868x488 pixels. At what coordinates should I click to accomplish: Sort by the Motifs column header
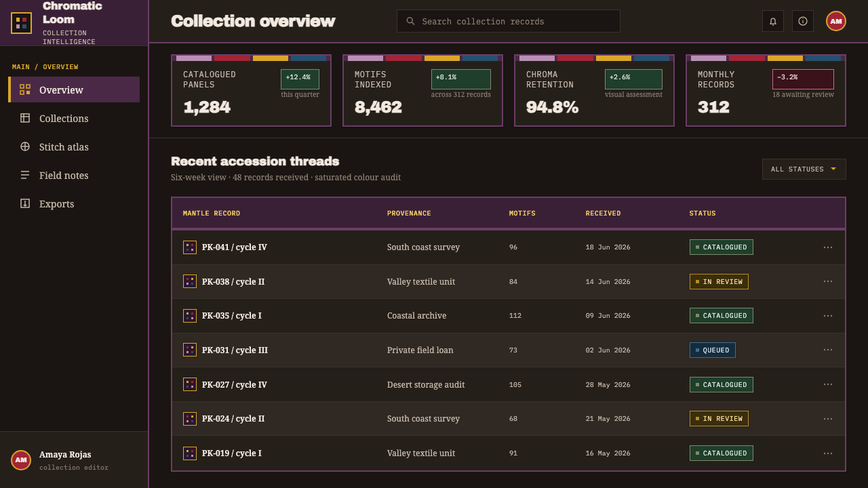pos(522,213)
